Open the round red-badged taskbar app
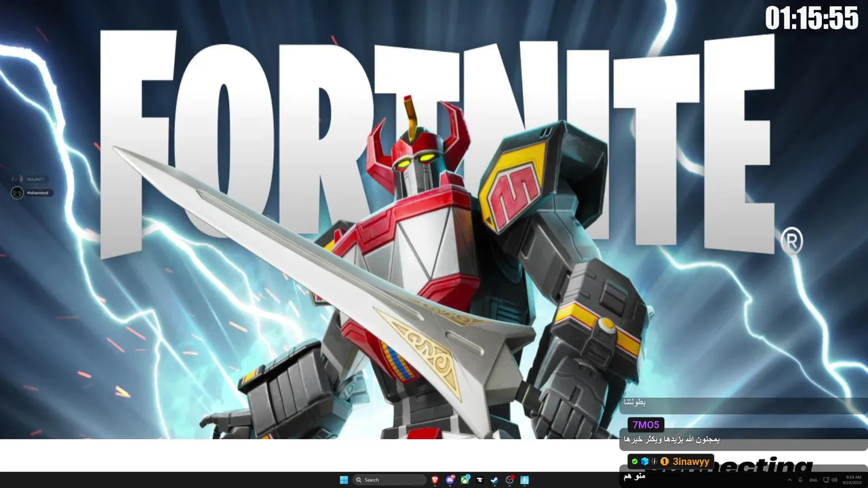 tap(510, 480)
